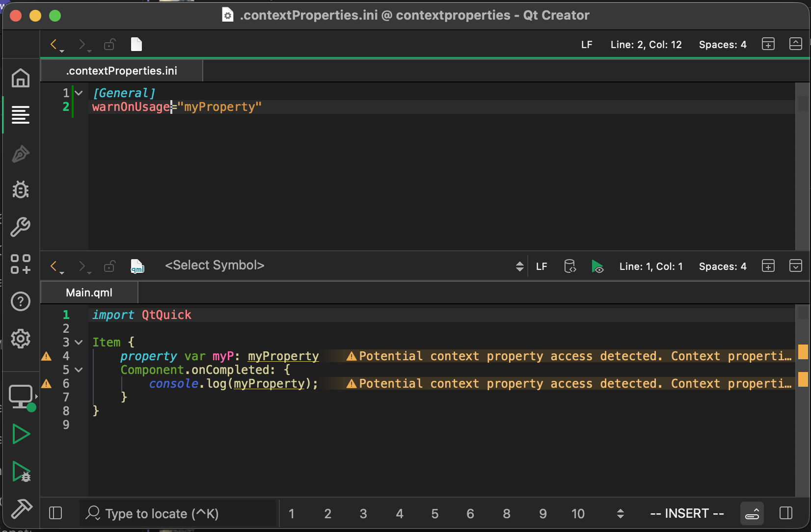Screen dimensions: 811x532
Task: Launch QML live preview from the editor toolbar
Action: pyautogui.click(x=598, y=266)
